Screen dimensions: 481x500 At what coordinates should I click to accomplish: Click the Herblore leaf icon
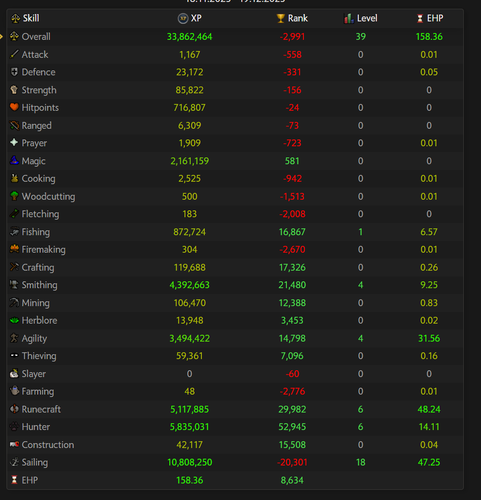[x=14, y=320]
